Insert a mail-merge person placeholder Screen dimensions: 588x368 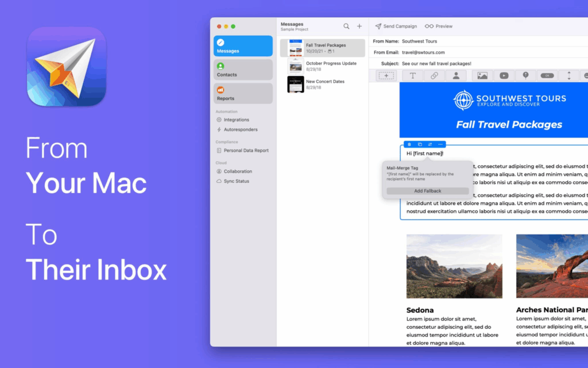[x=456, y=75]
